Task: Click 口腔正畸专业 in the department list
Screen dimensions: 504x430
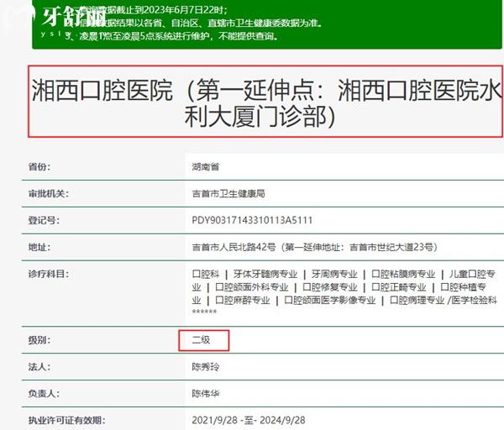Action: click(398, 287)
